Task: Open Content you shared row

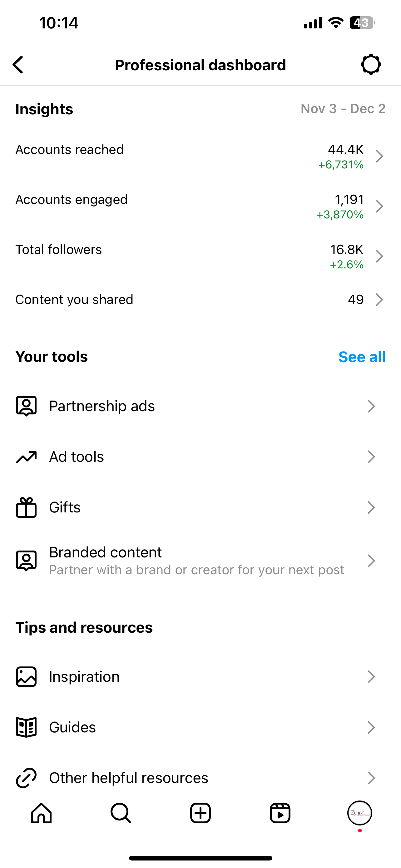Action: point(200,300)
